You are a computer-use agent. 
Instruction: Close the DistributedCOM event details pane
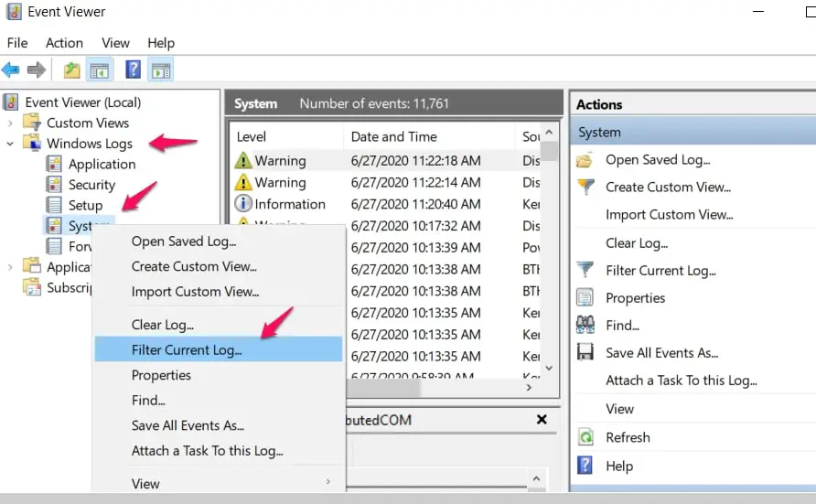click(542, 419)
